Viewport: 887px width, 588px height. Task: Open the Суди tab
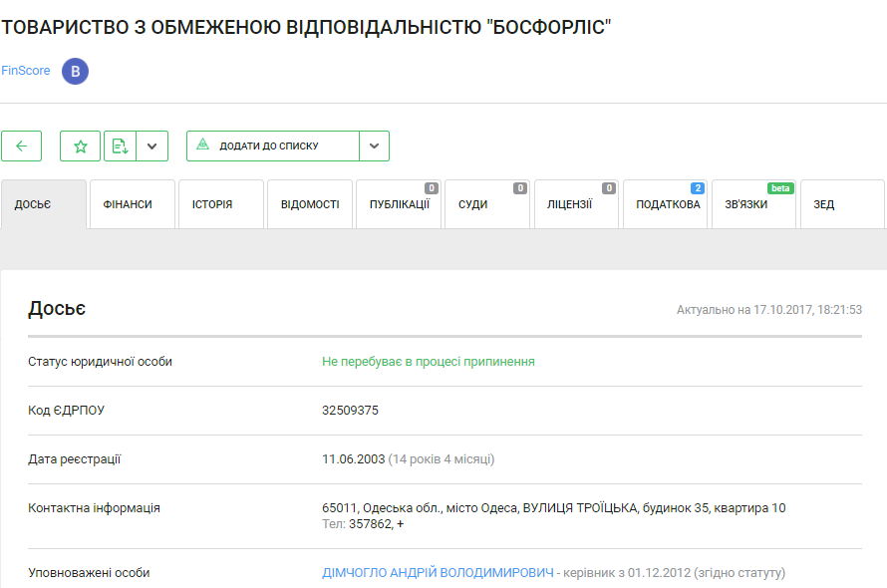tap(486, 204)
